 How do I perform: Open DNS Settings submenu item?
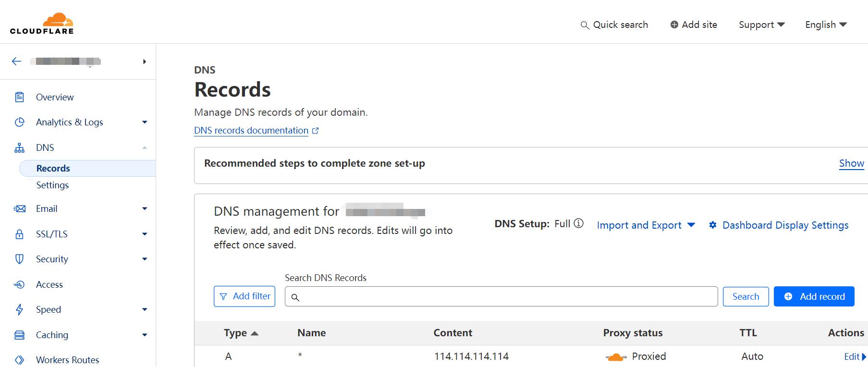coord(52,185)
